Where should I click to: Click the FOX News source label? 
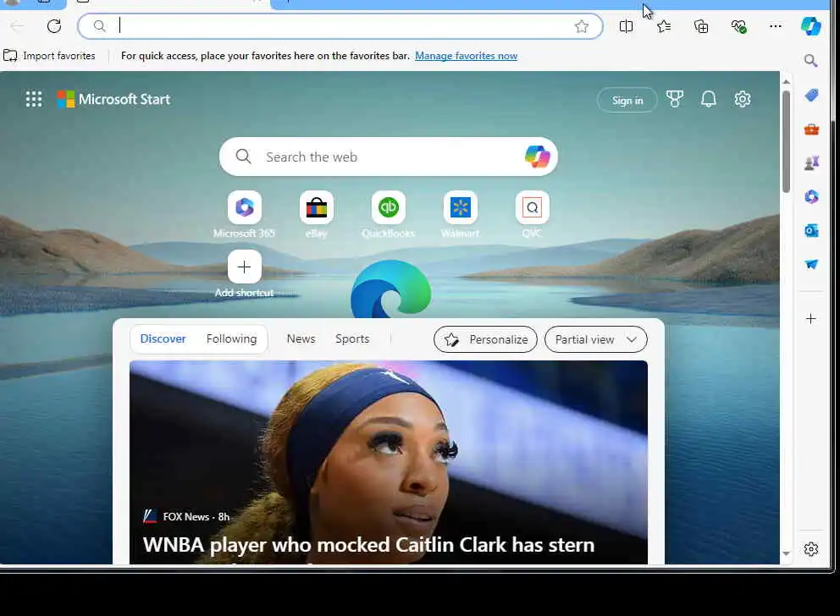[186, 516]
